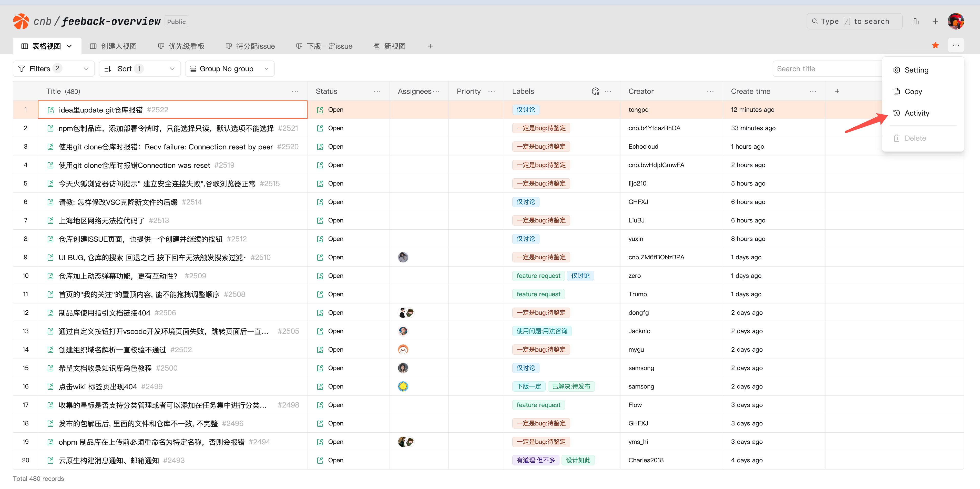Screen dimensions: 980x489
Task: Select Activity from the menu
Action: tap(916, 113)
